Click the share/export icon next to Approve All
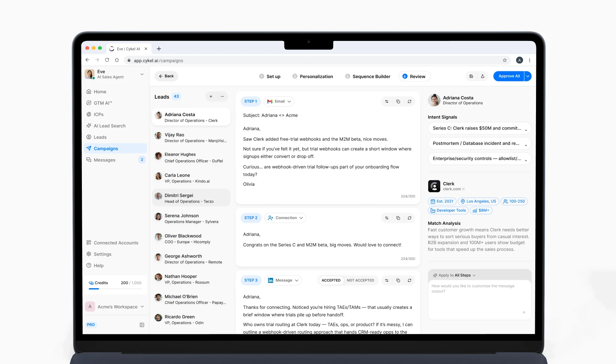The image size is (616, 364). click(x=483, y=76)
